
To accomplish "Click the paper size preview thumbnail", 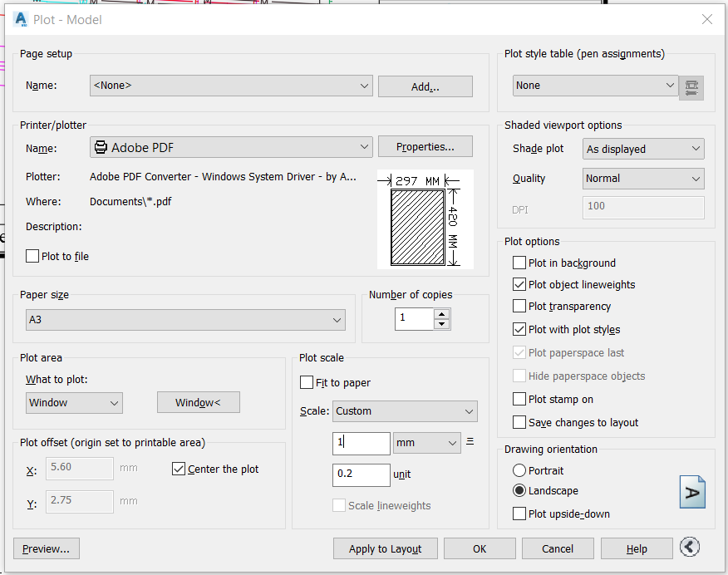I will [425, 219].
